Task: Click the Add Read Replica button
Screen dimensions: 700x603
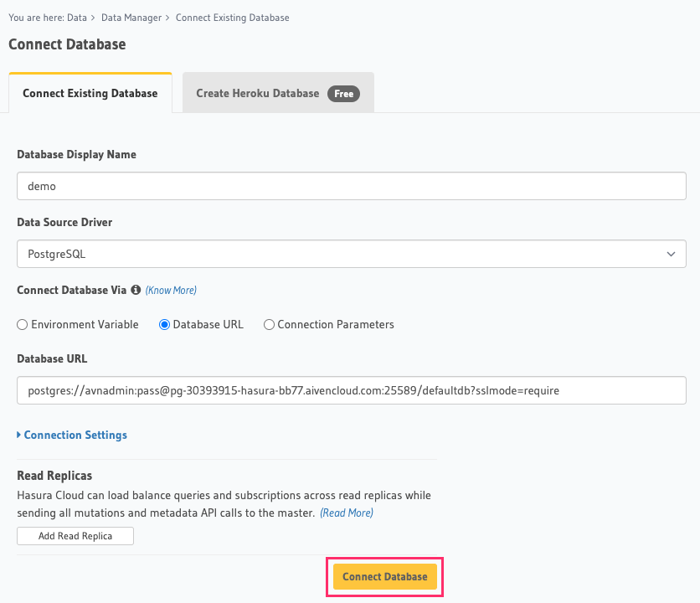Action: (75, 535)
